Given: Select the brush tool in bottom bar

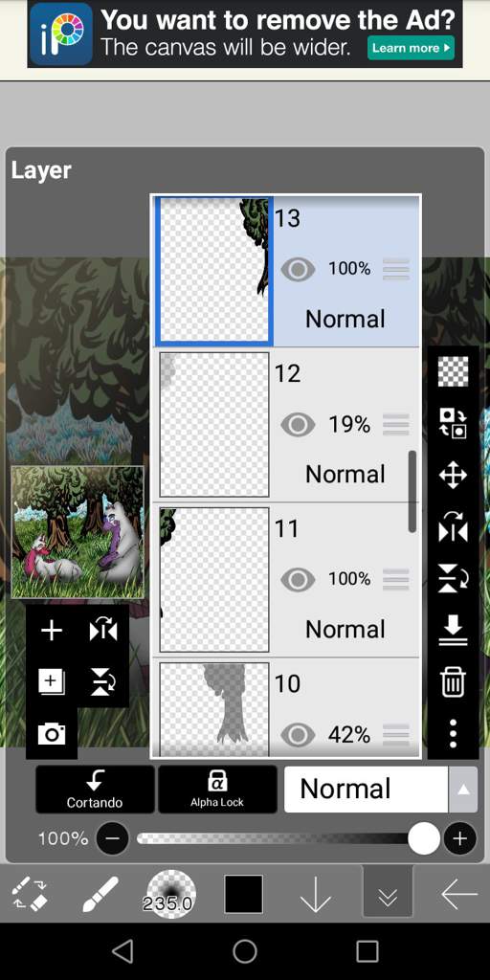Looking at the screenshot, I should [x=100, y=895].
